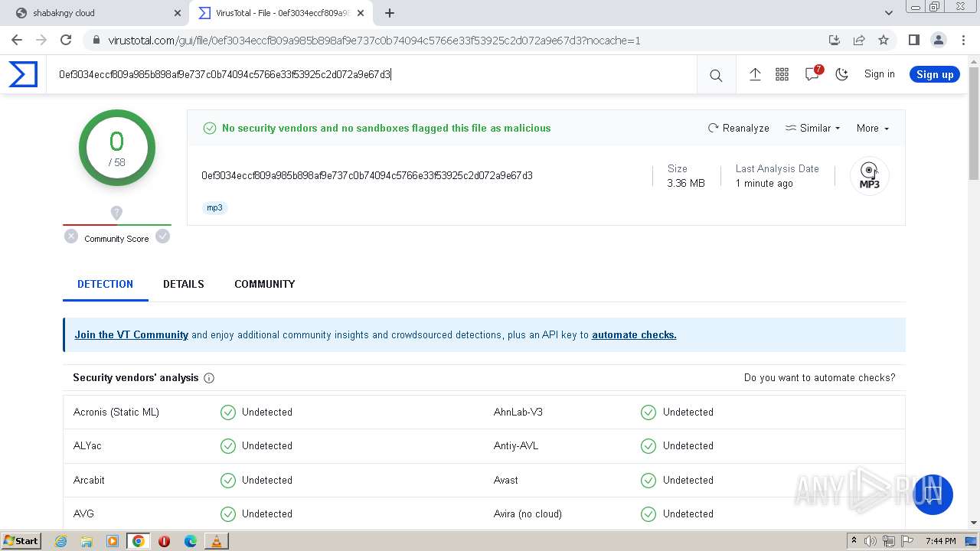Open the blue chat floating button
The image size is (980, 551).
933,494
